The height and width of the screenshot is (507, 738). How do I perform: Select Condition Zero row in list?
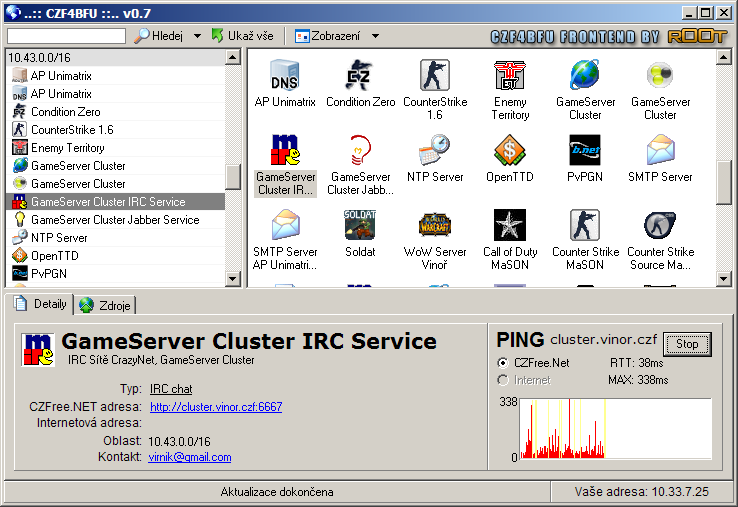click(x=116, y=112)
